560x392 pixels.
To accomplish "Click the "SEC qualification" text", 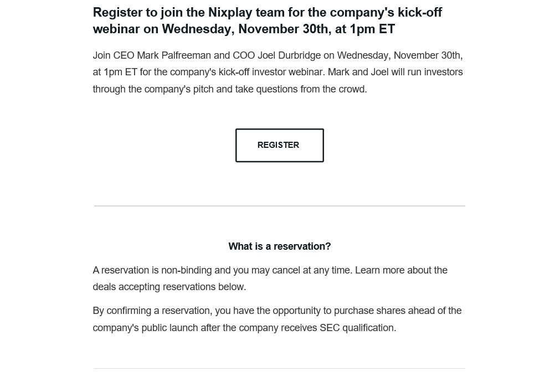I will tap(357, 328).
